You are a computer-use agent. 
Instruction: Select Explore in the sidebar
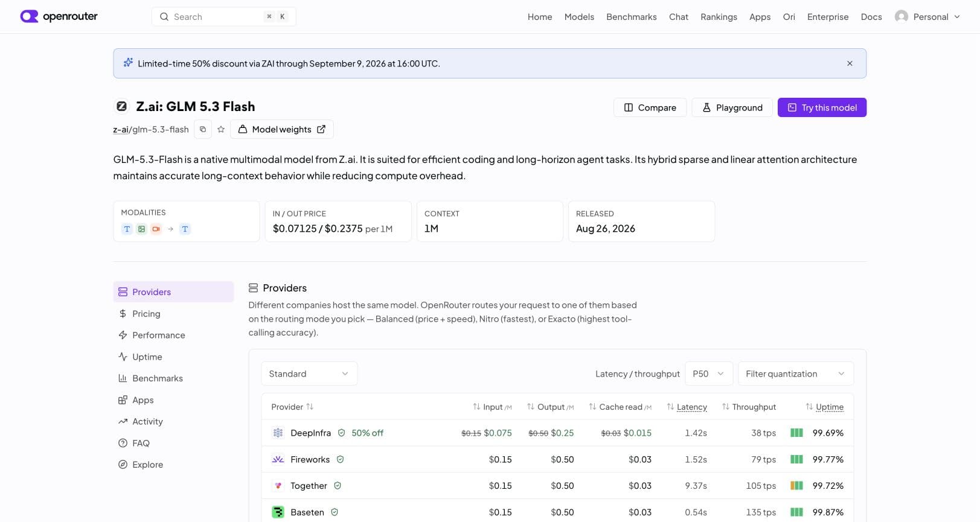click(x=173, y=465)
